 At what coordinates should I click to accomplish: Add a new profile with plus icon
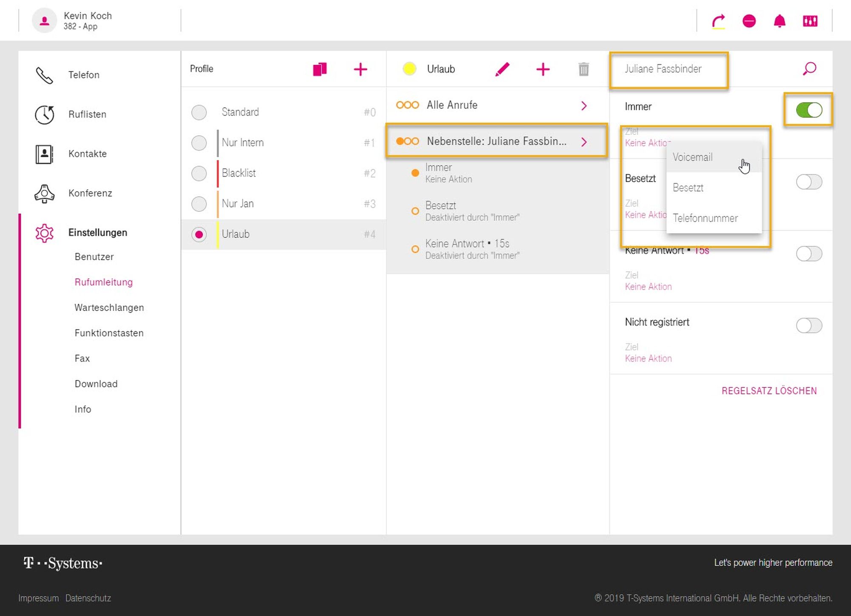(360, 69)
